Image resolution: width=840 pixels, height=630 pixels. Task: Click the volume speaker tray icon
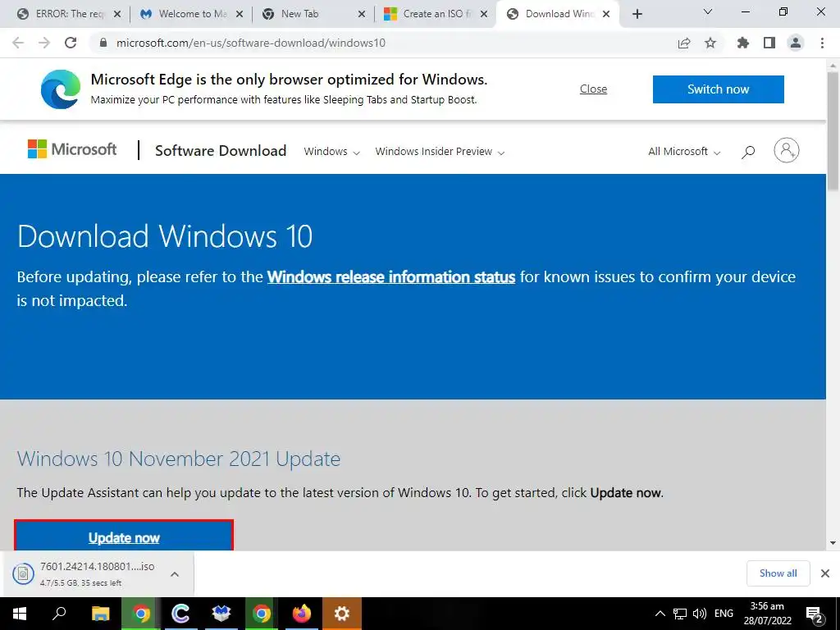[x=699, y=614]
